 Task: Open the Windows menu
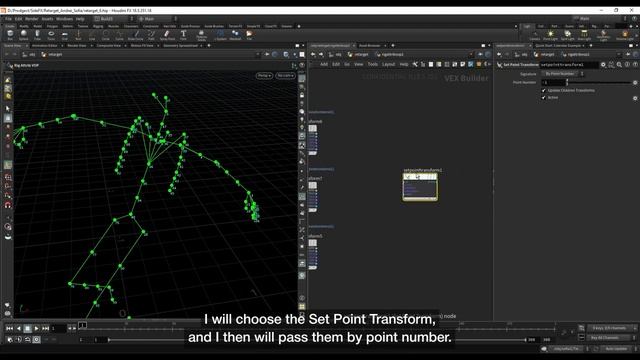64,19
